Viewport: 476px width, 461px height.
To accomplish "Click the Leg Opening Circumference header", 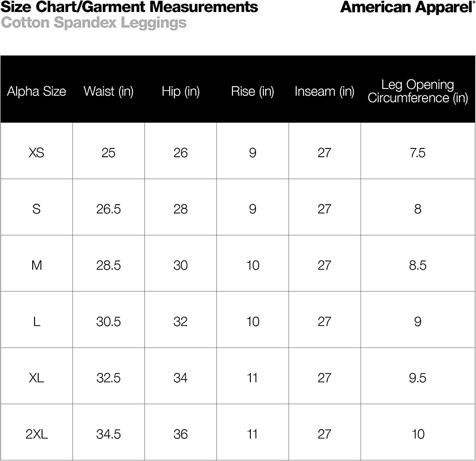I will (x=417, y=91).
